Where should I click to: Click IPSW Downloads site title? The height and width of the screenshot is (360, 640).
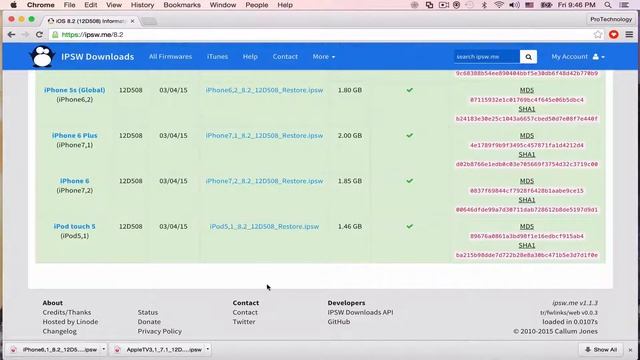98,57
